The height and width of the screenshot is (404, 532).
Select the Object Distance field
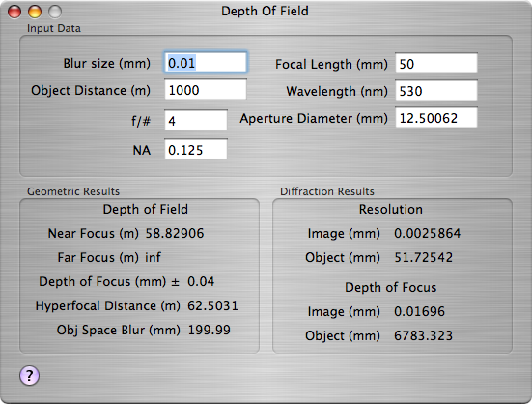[x=206, y=90]
